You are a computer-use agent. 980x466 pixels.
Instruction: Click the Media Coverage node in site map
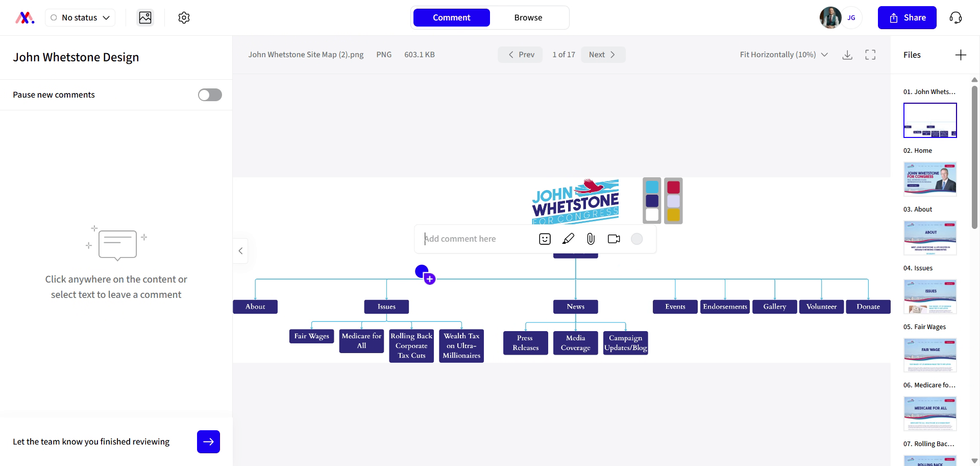click(x=576, y=343)
